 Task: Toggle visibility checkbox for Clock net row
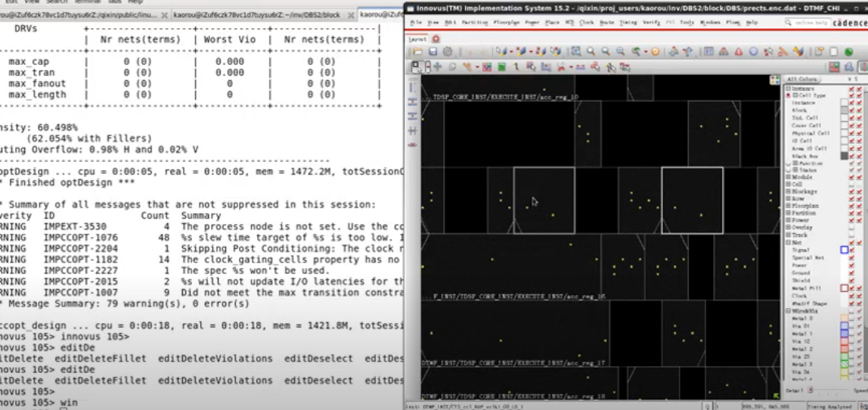tap(852, 295)
